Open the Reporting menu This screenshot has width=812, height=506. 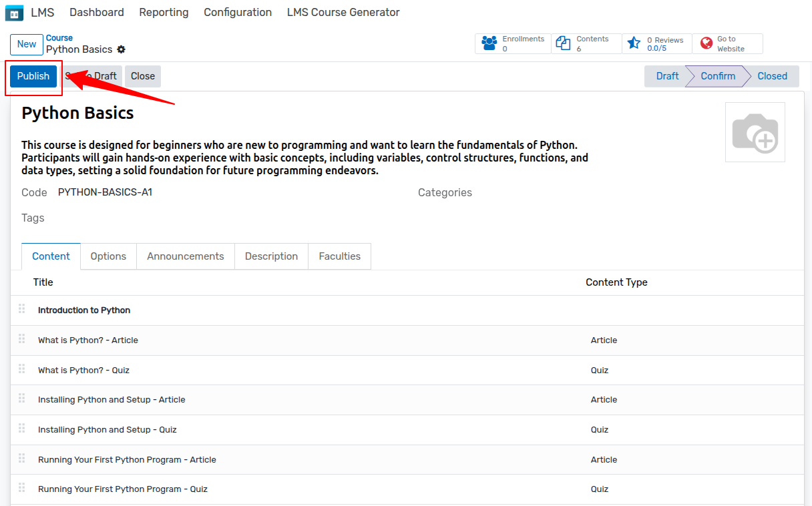pos(164,13)
